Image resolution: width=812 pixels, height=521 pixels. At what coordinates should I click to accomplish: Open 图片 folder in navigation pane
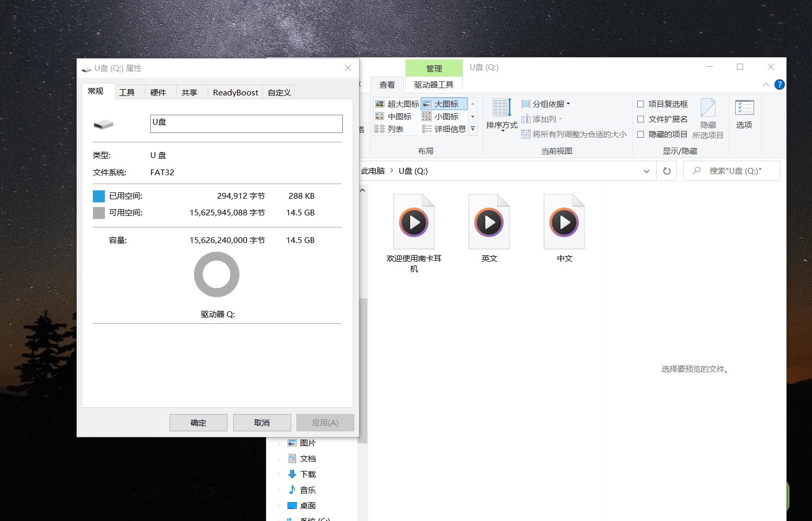pos(307,443)
